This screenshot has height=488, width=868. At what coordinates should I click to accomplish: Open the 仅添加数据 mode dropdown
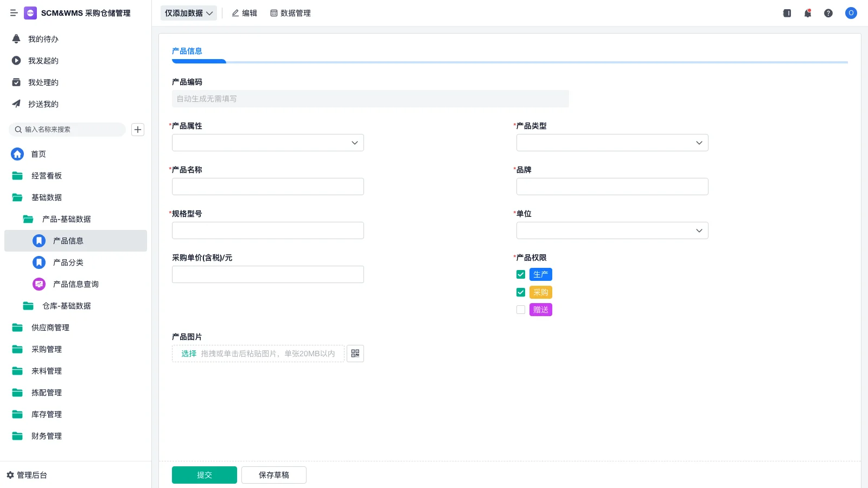pyautogui.click(x=189, y=13)
